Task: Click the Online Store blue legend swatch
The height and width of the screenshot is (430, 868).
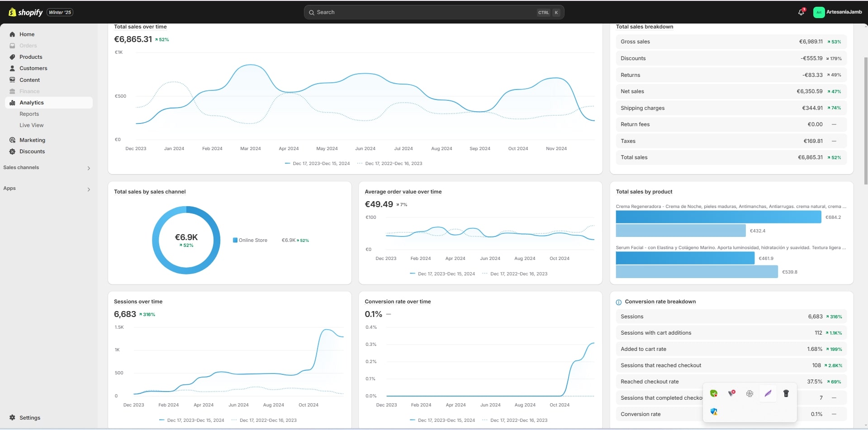Action: 235,240
